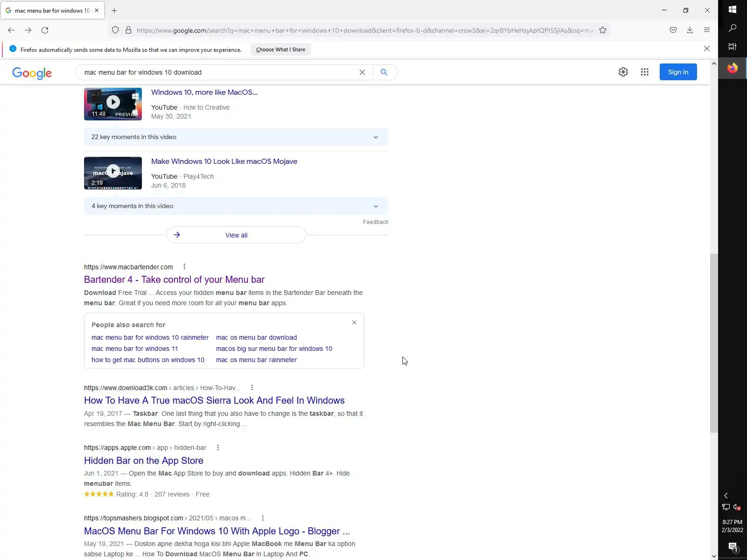Image resolution: width=747 pixels, height=560 pixels.
Task: Click the scrollbar down arrow
Action: [x=714, y=556]
